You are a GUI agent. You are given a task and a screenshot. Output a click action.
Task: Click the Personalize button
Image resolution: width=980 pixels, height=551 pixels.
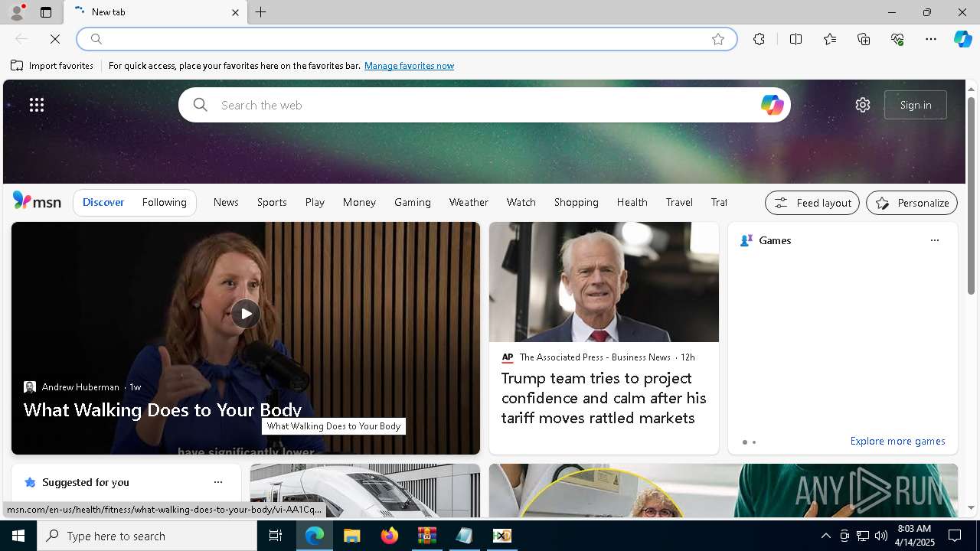click(912, 203)
